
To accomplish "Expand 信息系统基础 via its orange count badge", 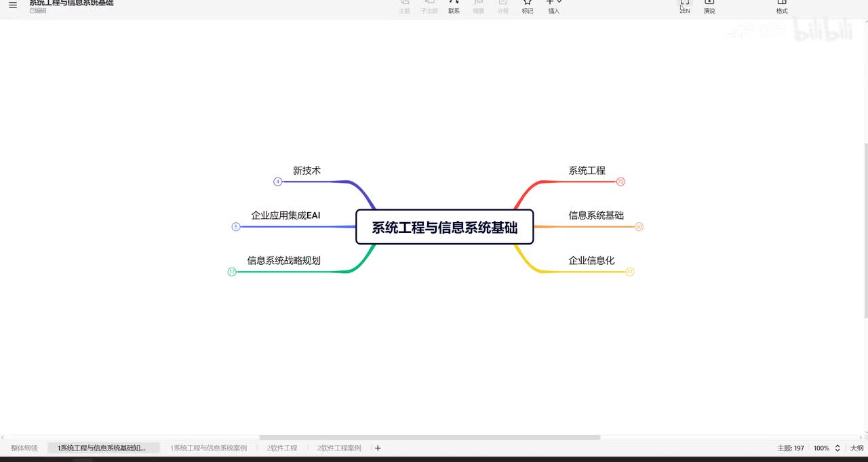I will [639, 226].
